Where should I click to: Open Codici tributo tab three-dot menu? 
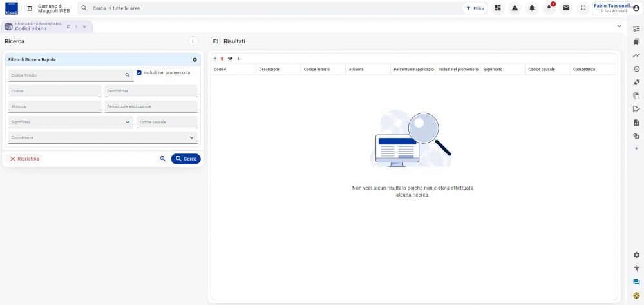point(77,26)
